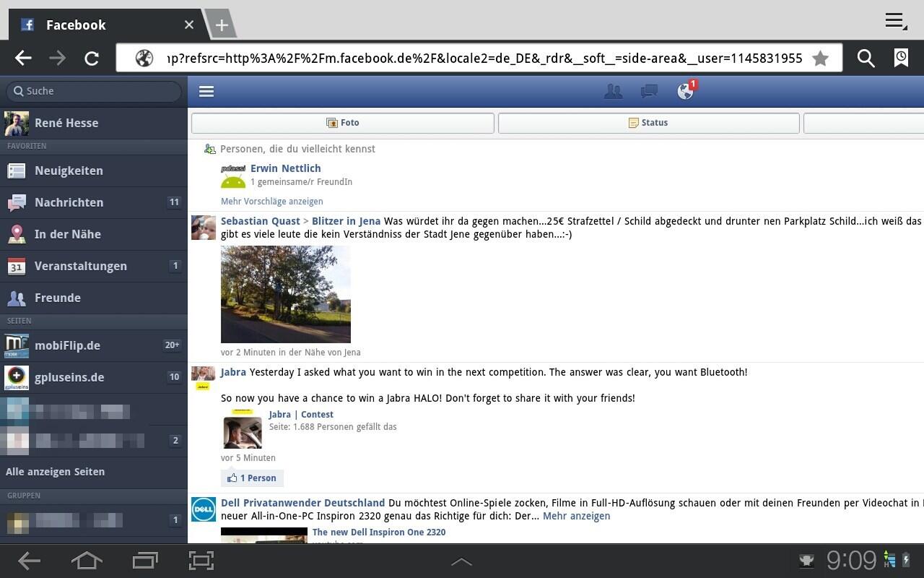
Task: Open Jabra | Contest link
Action: tap(301, 415)
